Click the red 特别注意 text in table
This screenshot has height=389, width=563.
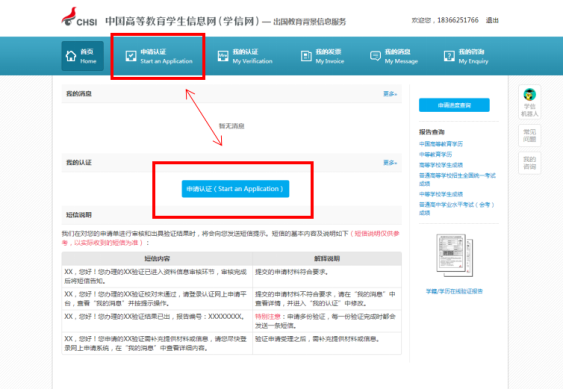(x=267, y=316)
